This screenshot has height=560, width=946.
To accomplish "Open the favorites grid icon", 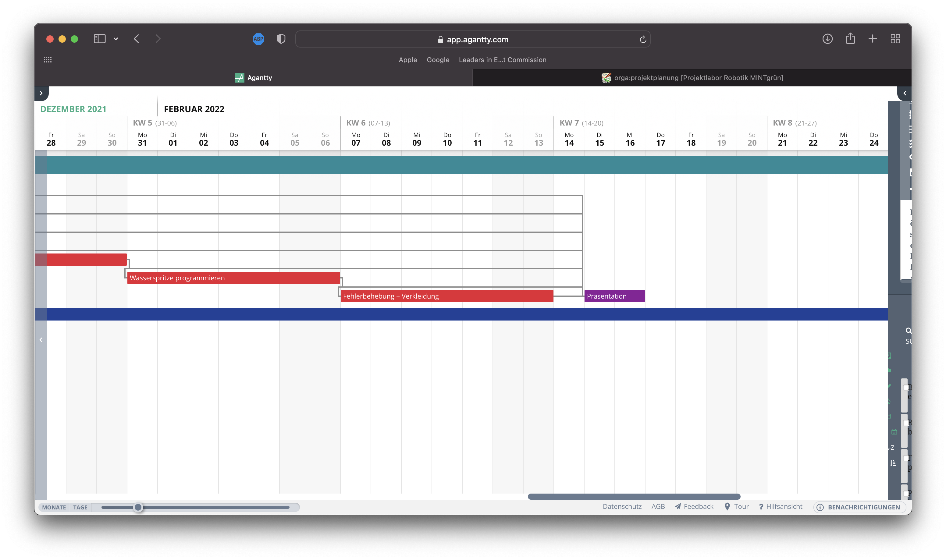I will coord(48,60).
